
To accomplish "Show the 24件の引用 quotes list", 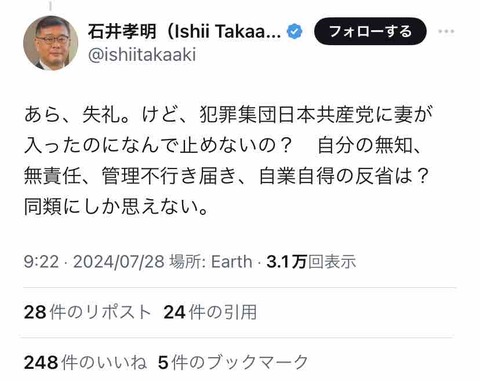I will (x=210, y=312).
